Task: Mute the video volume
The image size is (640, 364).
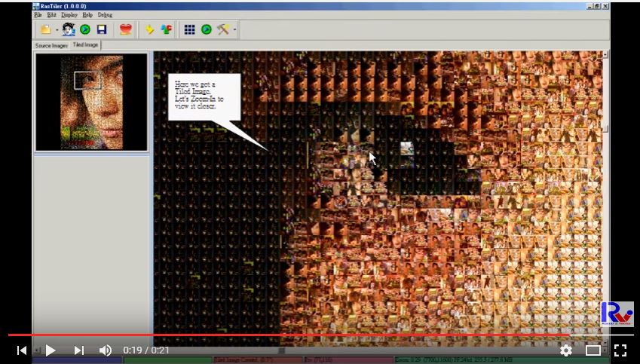Action: [106, 350]
